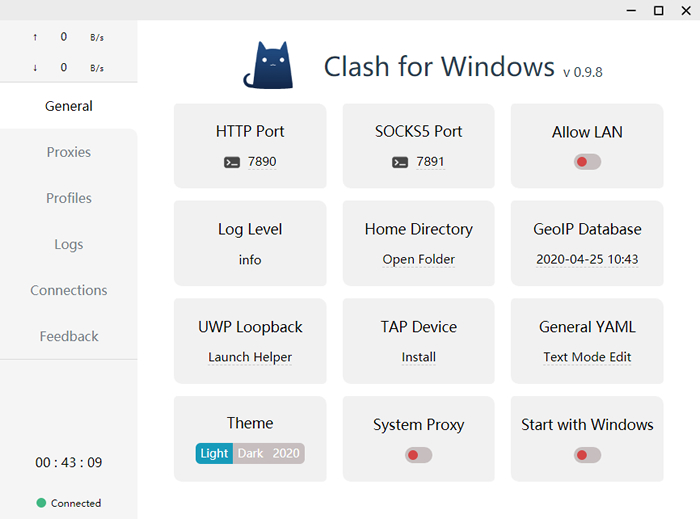Click the upload speed arrow indicator
Image resolution: width=700 pixels, height=519 pixels.
(x=36, y=37)
